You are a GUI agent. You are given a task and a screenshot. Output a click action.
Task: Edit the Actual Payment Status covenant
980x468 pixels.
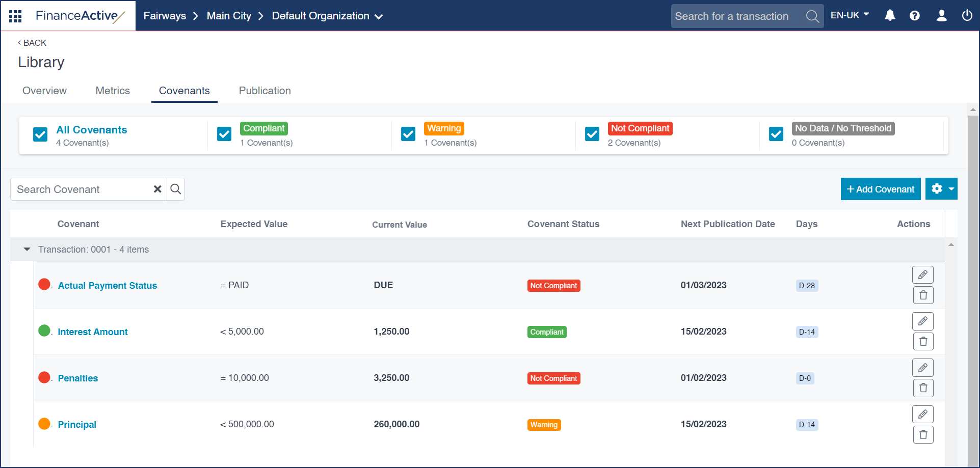[x=922, y=275]
